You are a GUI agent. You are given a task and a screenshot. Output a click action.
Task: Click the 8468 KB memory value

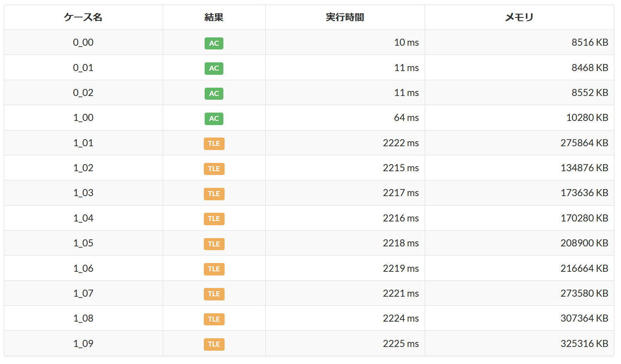590,68
